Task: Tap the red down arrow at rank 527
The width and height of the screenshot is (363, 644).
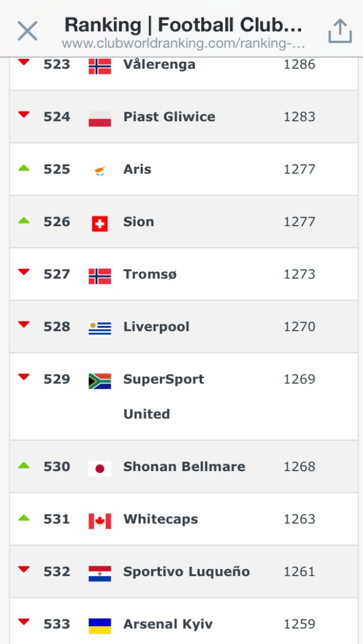Action: [x=24, y=272]
